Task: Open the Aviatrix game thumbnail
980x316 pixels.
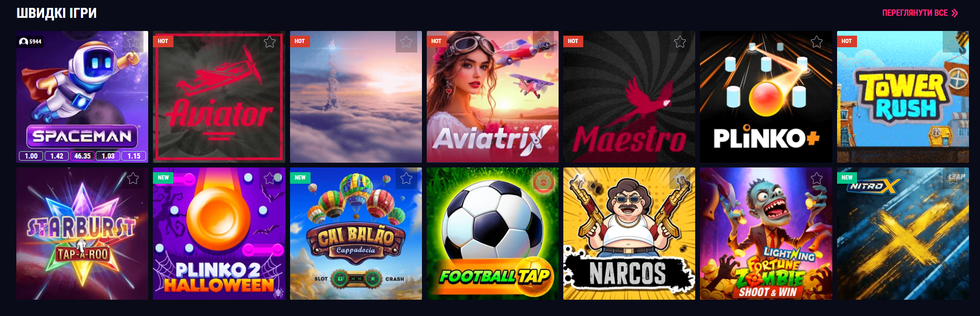Action: click(492, 97)
